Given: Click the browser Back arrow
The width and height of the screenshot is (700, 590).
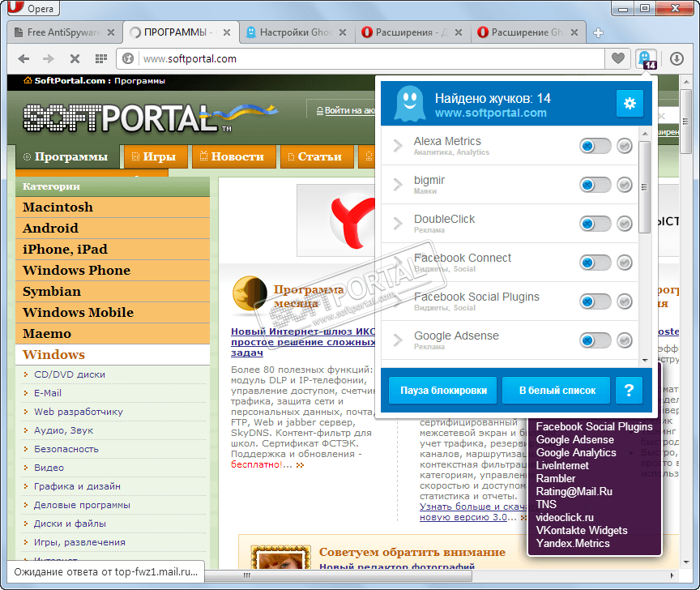Looking at the screenshot, I should (23, 58).
